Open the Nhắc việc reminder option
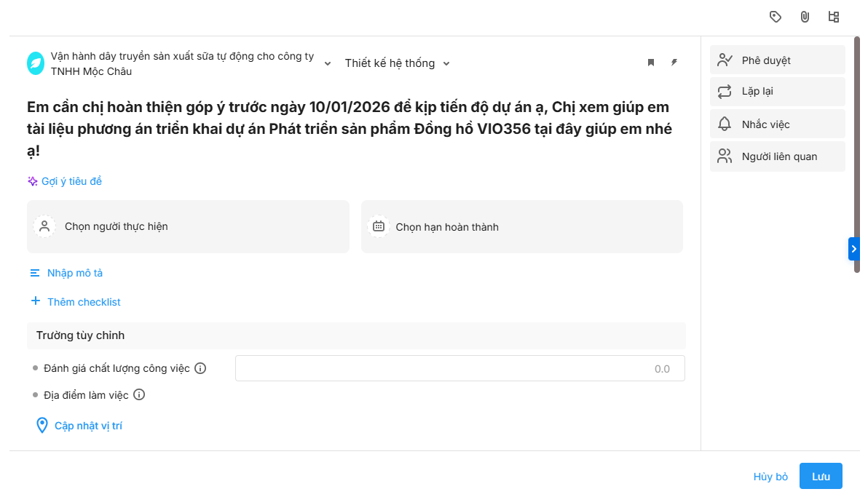Viewport: 868px width, 497px height. 777,124
